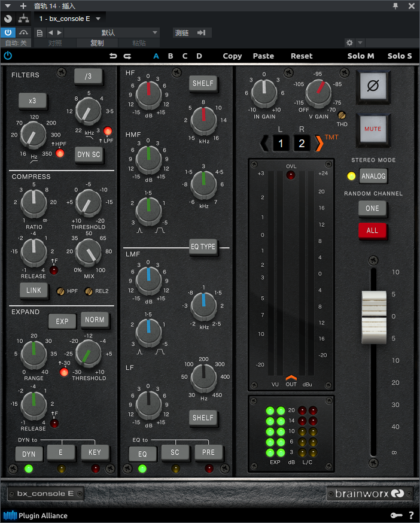
Task: Toggle the bypass curve icon
Action: pos(23,33)
